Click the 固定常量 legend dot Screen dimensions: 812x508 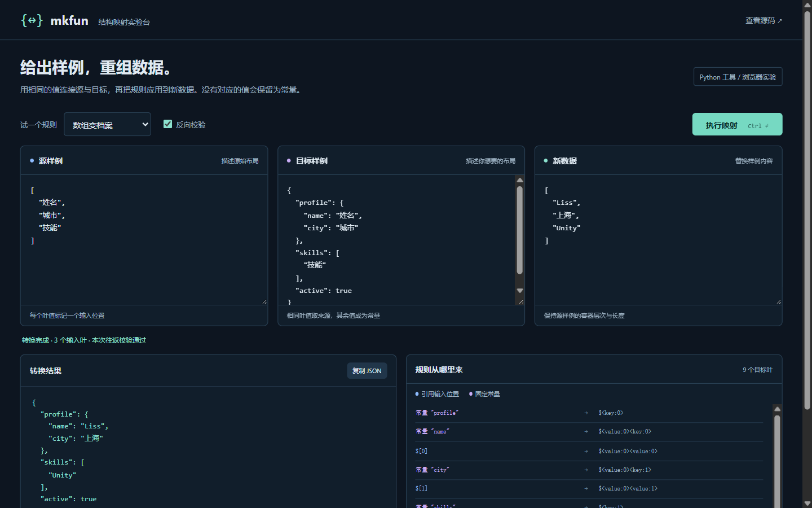tap(471, 394)
